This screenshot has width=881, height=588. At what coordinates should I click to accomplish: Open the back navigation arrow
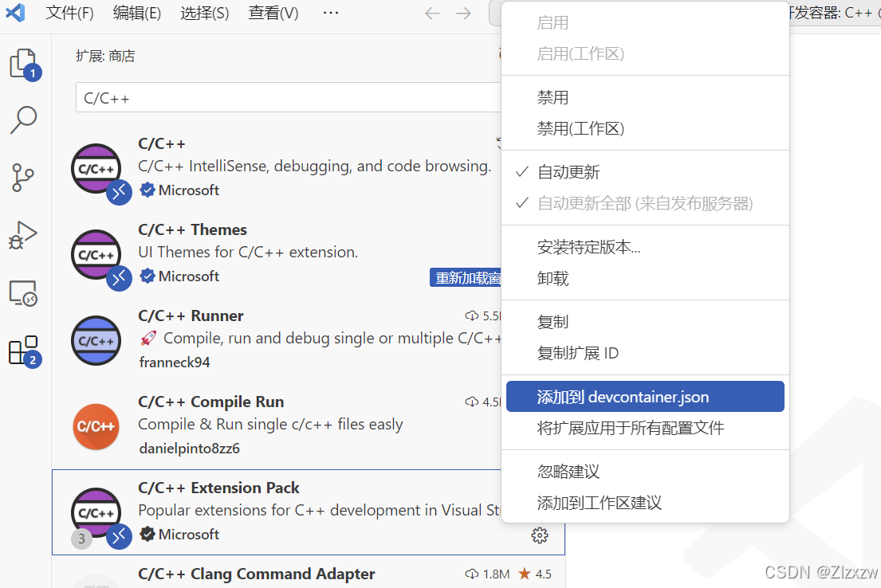(431, 13)
